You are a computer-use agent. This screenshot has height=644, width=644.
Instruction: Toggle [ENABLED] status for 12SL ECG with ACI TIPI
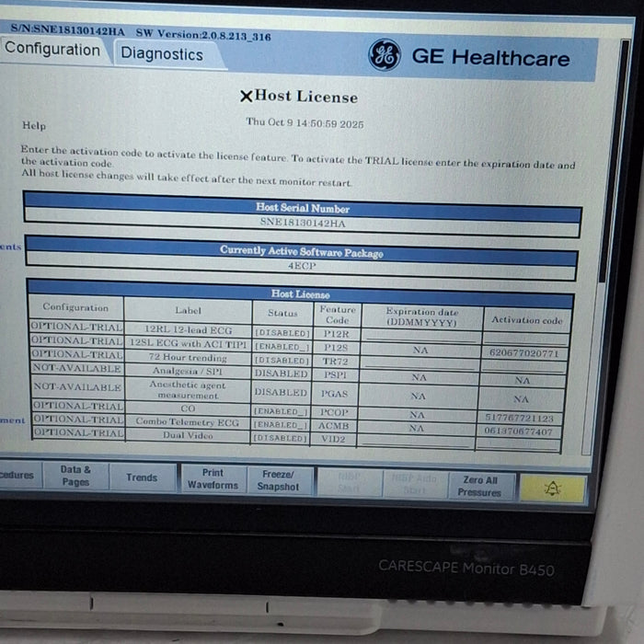coord(282,347)
